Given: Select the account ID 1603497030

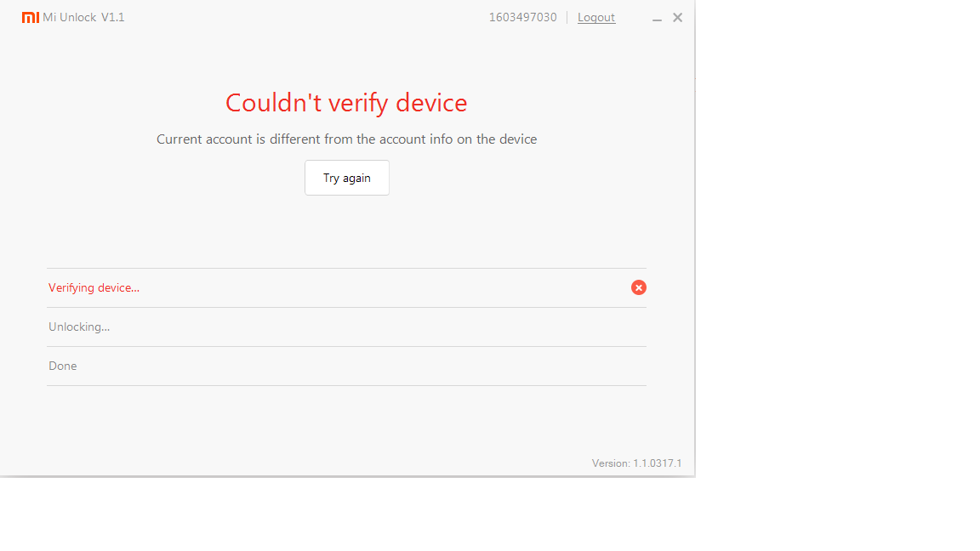Looking at the screenshot, I should [522, 18].
